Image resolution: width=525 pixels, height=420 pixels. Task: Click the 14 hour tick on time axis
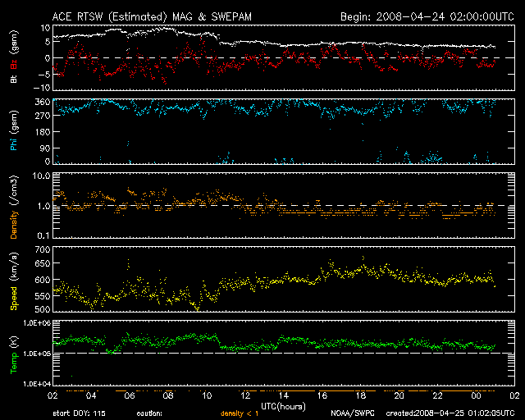[x=283, y=395]
